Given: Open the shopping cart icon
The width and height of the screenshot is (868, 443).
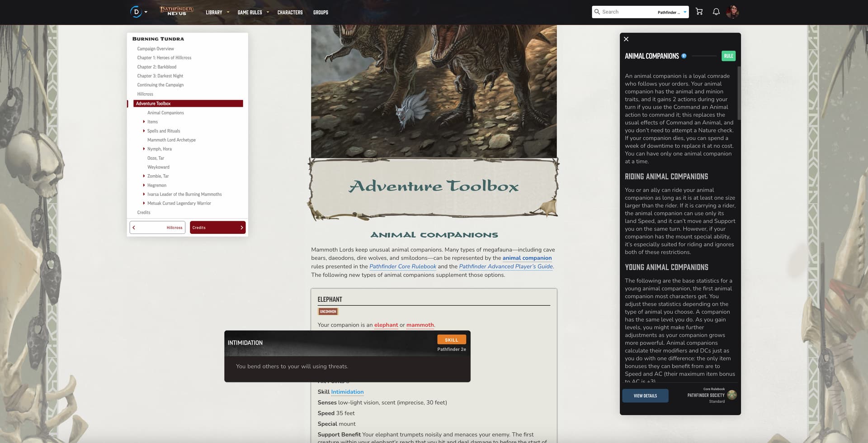Looking at the screenshot, I should tap(699, 12).
